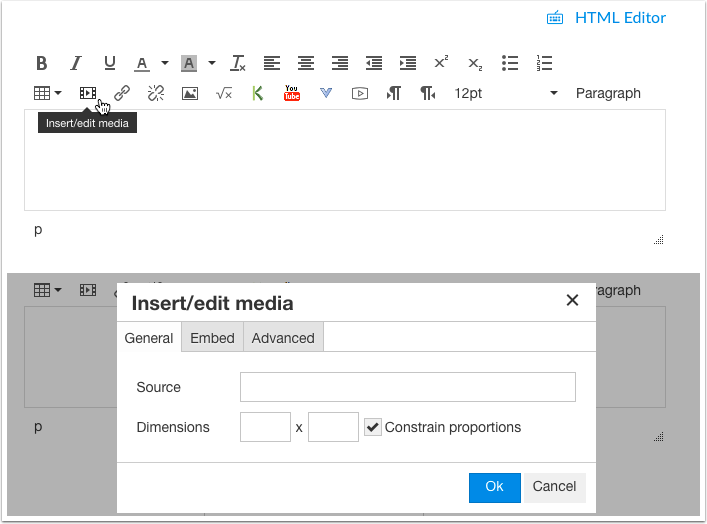Switch to Embed tab
This screenshot has height=524, width=707.
tap(212, 338)
